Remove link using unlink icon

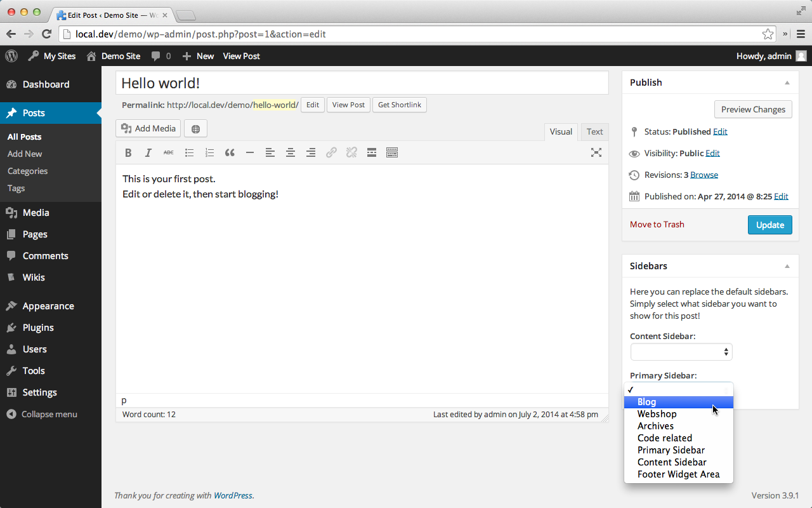point(351,152)
